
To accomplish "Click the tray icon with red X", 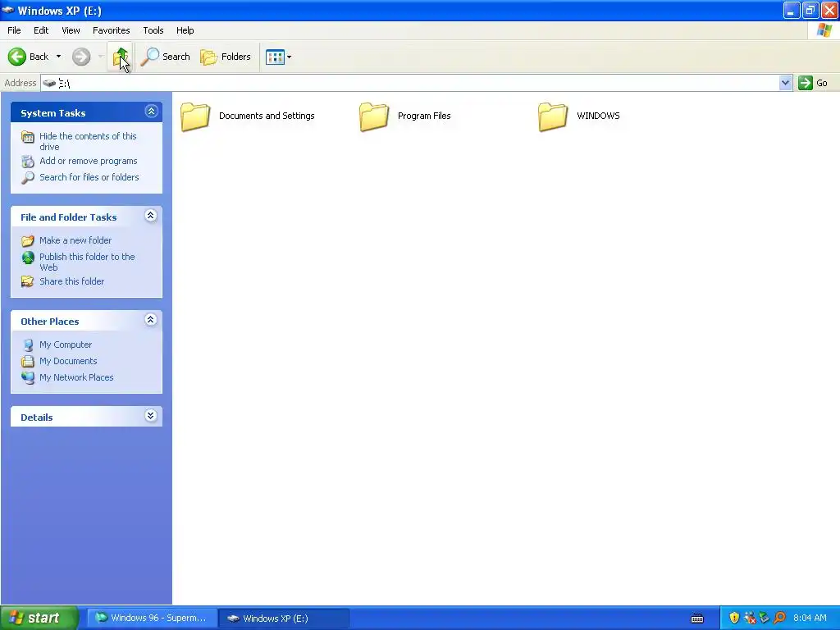I will coord(750,619).
